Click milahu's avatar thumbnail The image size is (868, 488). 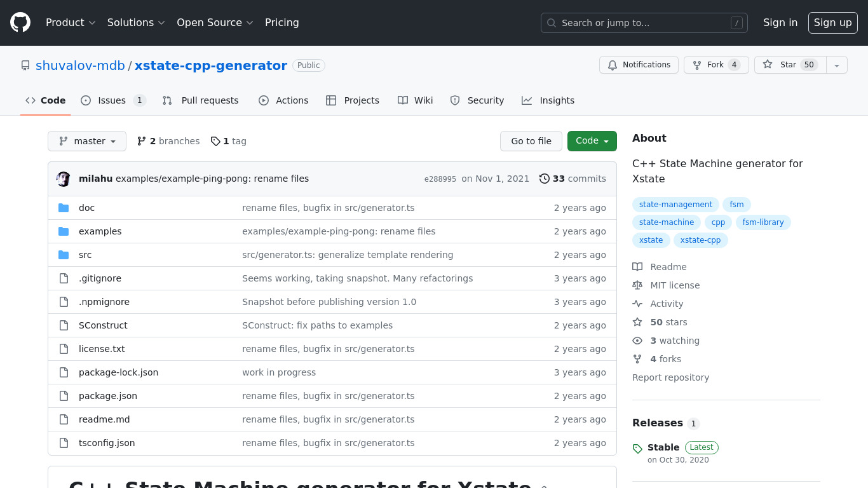click(x=64, y=179)
